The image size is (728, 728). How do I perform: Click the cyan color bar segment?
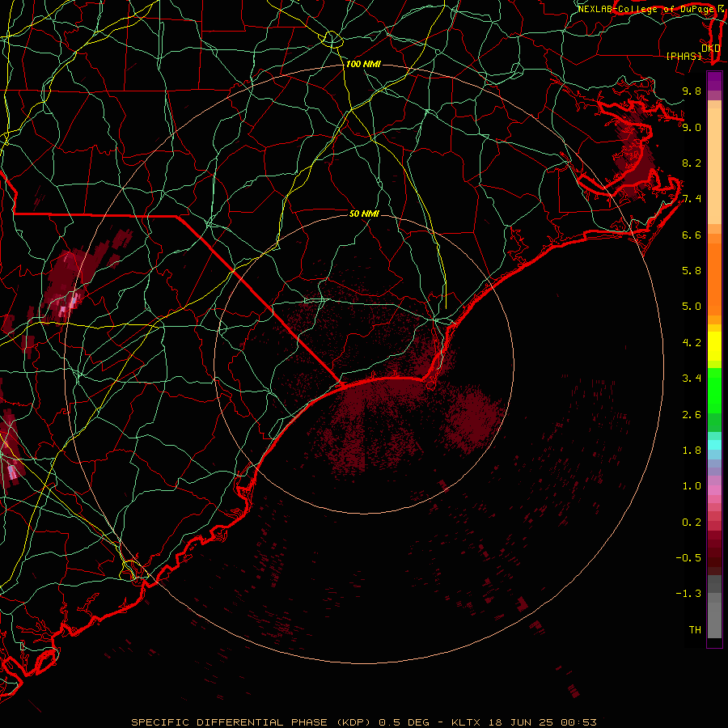(x=714, y=445)
